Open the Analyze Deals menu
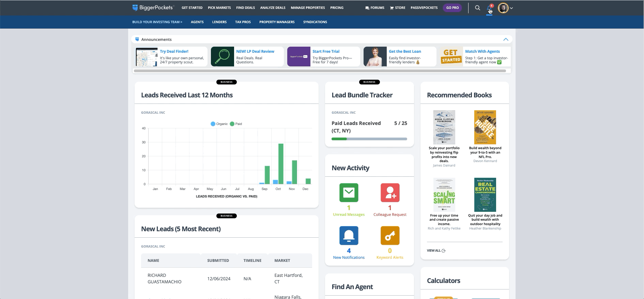 (x=273, y=8)
